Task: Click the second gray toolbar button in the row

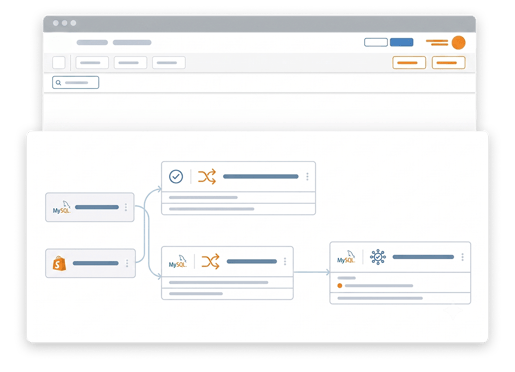Action: pyautogui.click(x=130, y=63)
